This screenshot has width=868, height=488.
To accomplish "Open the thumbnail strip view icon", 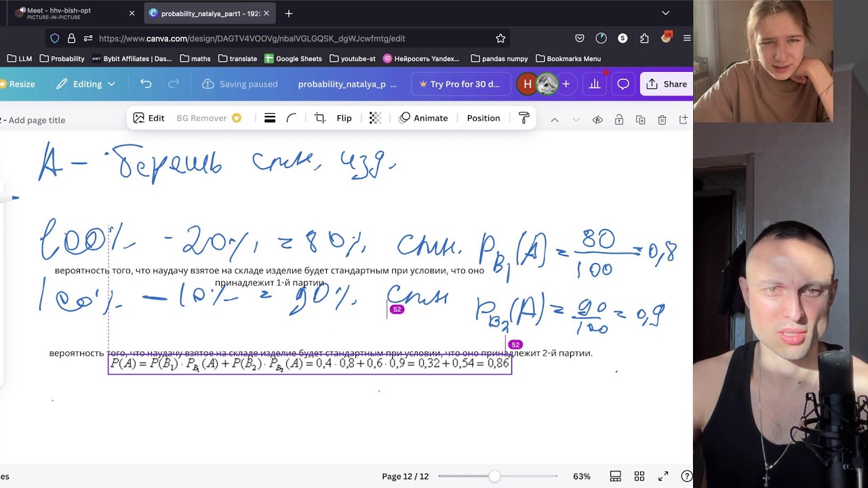I will coord(616,476).
